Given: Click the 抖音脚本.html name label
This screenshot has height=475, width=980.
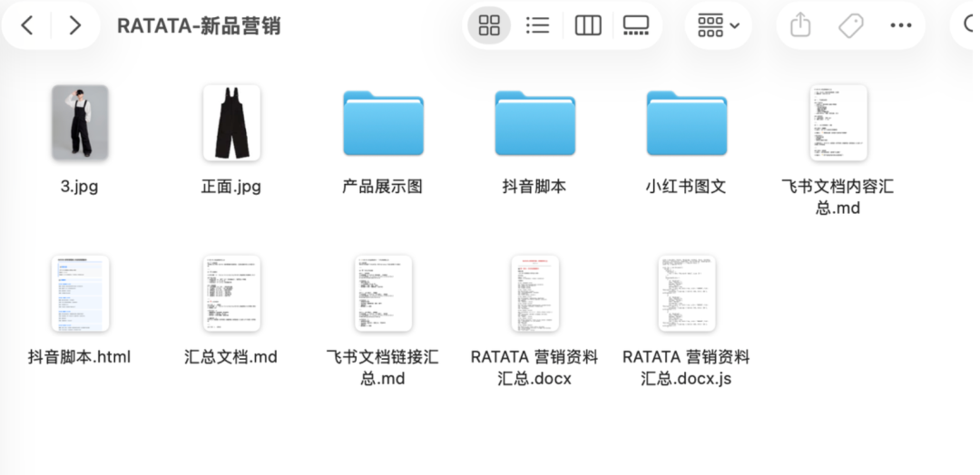Looking at the screenshot, I should [x=79, y=357].
